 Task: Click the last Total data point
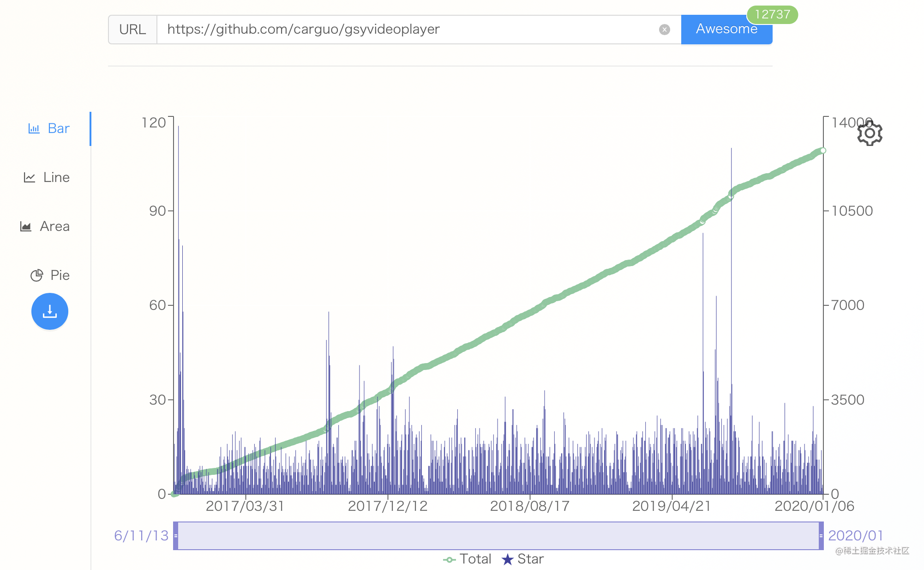point(823,151)
